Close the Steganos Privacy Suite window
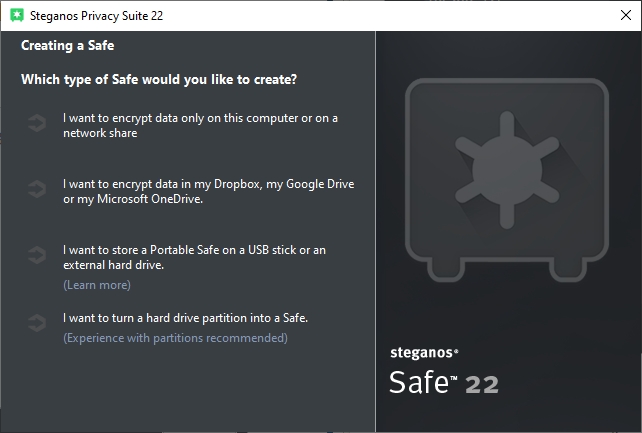Image resolution: width=642 pixels, height=433 pixels. (x=625, y=15)
